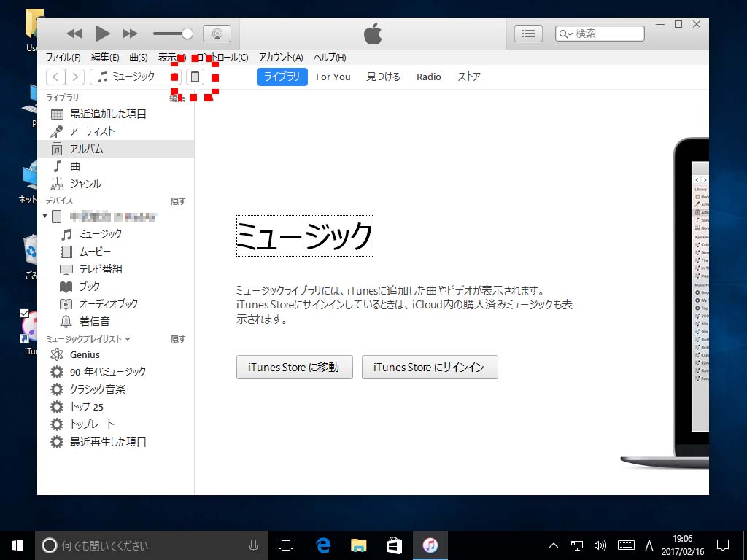Open Genius playlist atom icon
This screenshot has width=747, height=560.
click(x=56, y=354)
